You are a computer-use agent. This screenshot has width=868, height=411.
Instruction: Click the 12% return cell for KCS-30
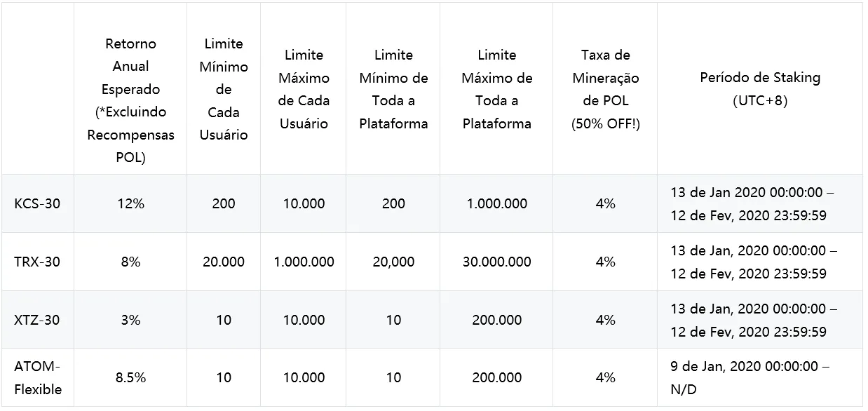click(130, 203)
